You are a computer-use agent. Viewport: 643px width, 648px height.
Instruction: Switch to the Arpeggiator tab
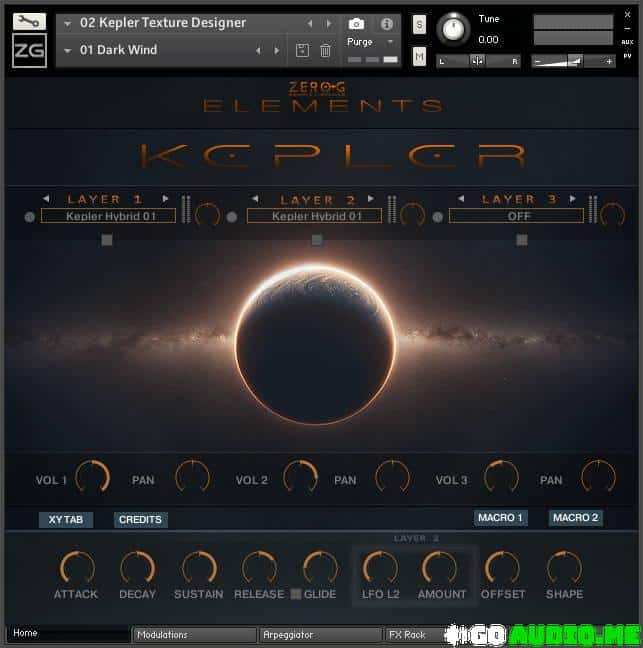(320, 634)
